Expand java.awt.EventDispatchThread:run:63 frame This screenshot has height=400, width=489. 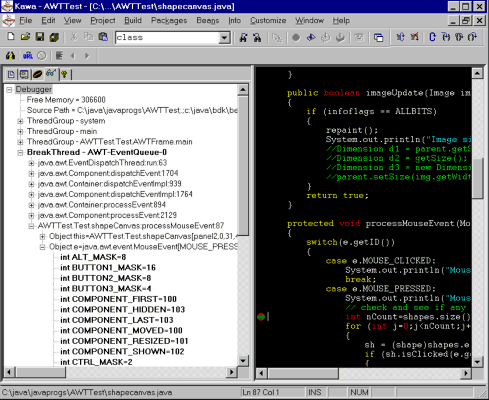(x=31, y=163)
